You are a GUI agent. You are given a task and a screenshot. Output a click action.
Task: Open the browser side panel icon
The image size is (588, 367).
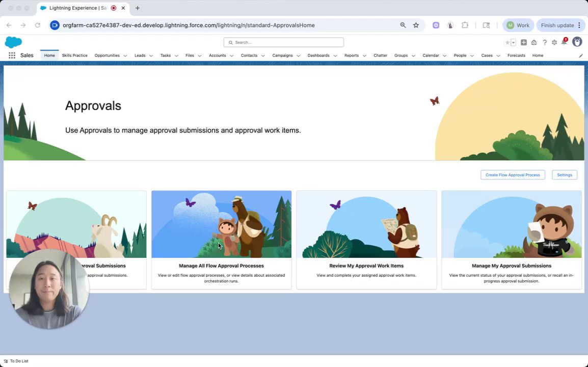coord(487,25)
